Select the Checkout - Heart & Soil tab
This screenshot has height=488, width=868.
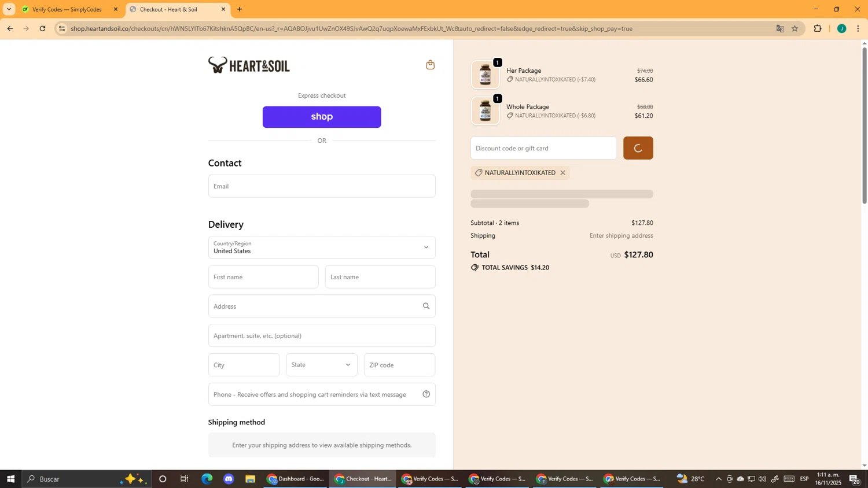coord(177,9)
